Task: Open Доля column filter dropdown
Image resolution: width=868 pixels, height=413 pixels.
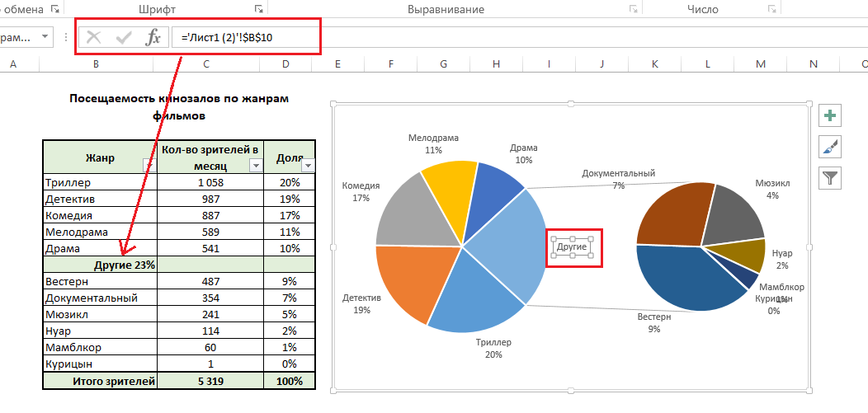Action: coord(309,166)
